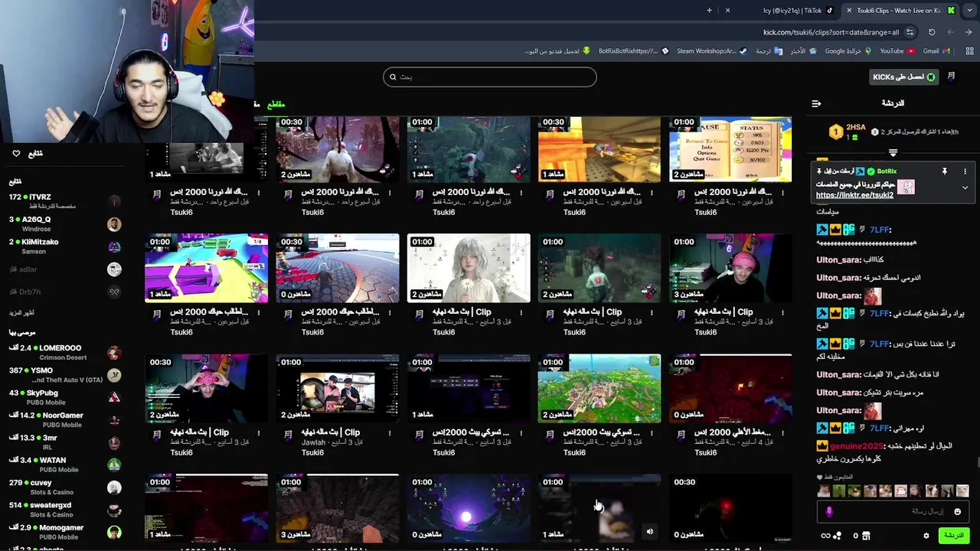Viewport: 980px width, 551px height.
Task: Unpin the BotRix pinned message
Action: pos(945,171)
